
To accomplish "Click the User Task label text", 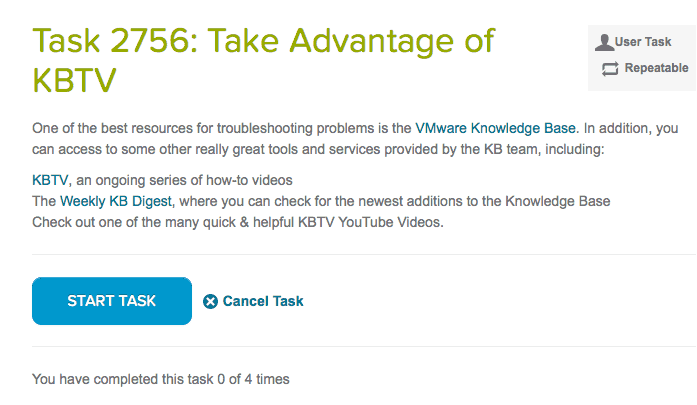I will [x=643, y=42].
